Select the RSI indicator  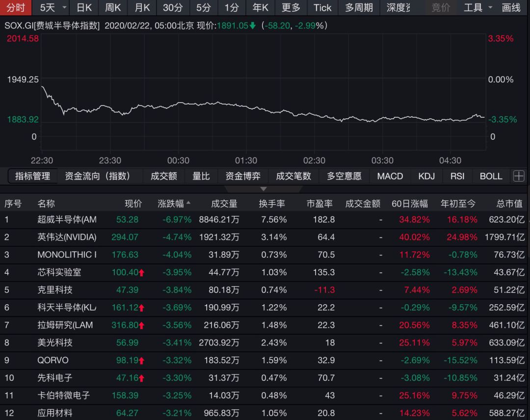[x=457, y=176]
